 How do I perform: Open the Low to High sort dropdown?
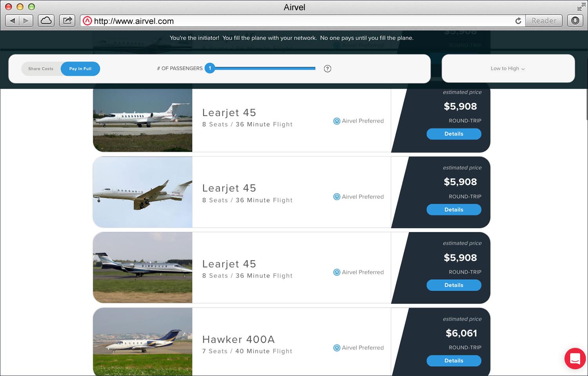(x=508, y=69)
